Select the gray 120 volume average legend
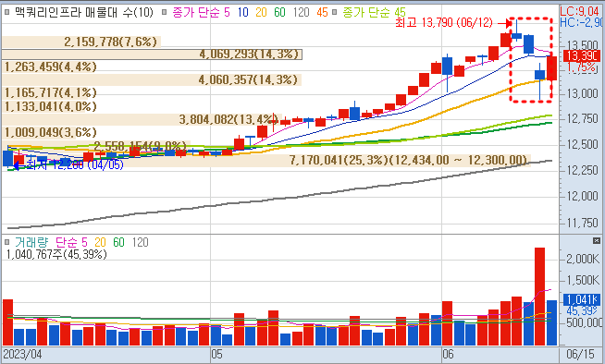The width and height of the screenshot is (605, 364). pos(140,242)
